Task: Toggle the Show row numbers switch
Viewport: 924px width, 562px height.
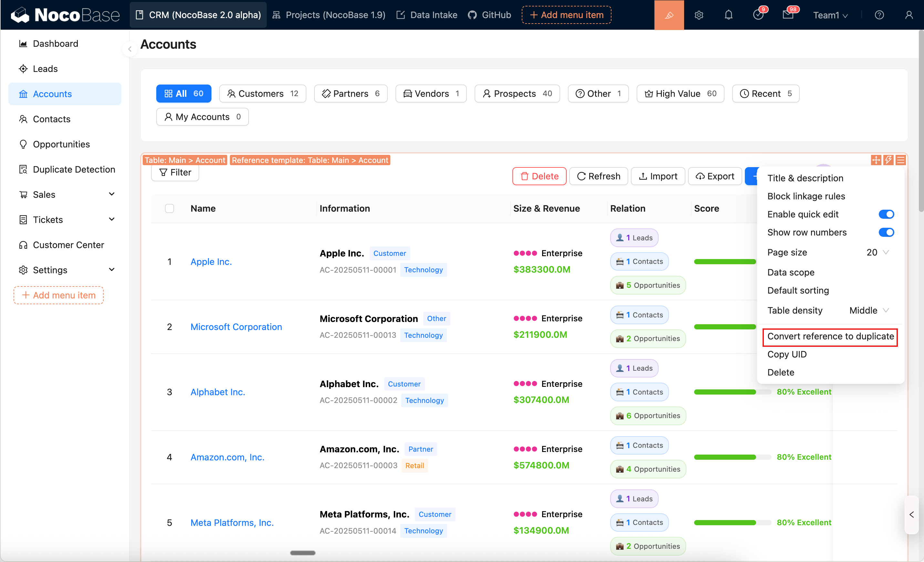Action: tap(886, 232)
